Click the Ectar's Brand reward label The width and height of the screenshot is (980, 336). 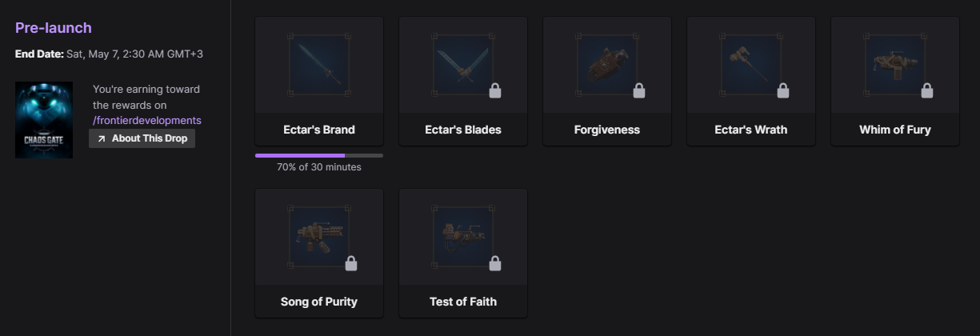(x=318, y=130)
